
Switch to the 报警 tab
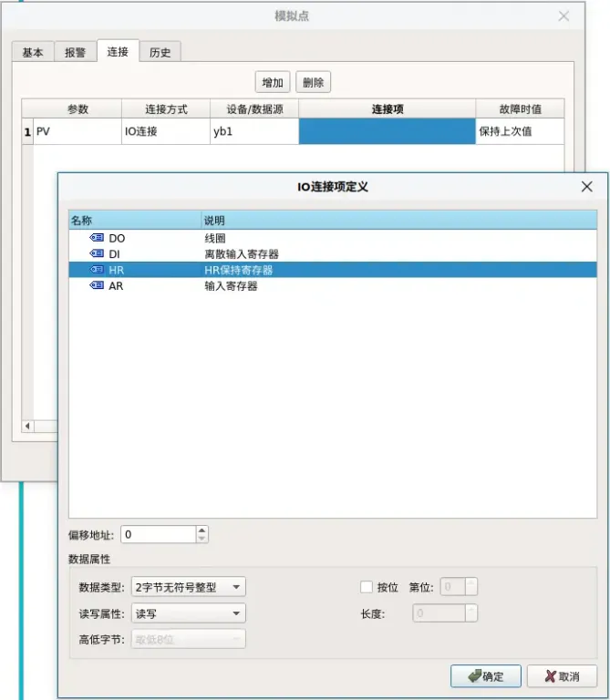[75, 52]
